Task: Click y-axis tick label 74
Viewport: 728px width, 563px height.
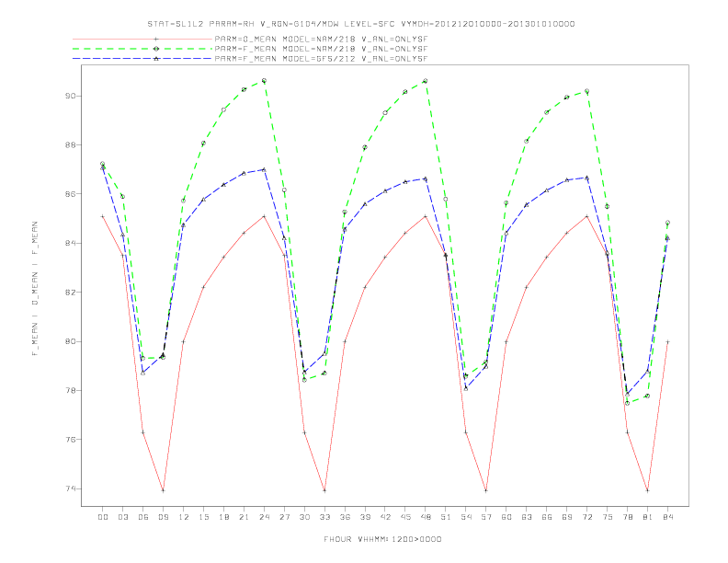Action: pos(71,488)
